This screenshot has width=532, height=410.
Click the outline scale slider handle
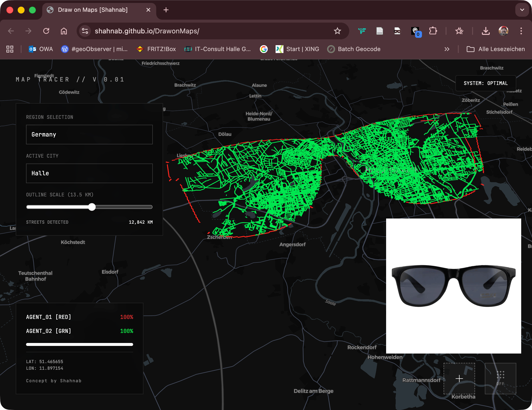point(92,207)
